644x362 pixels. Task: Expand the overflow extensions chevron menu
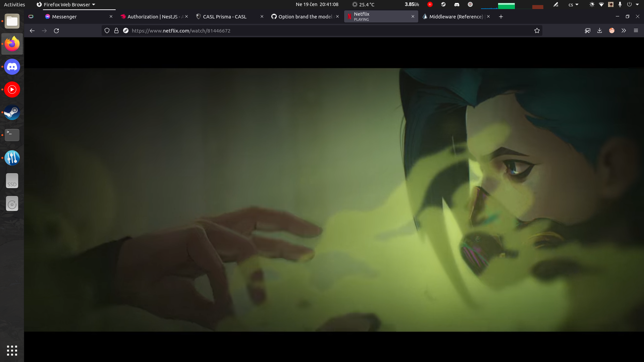[x=624, y=31]
